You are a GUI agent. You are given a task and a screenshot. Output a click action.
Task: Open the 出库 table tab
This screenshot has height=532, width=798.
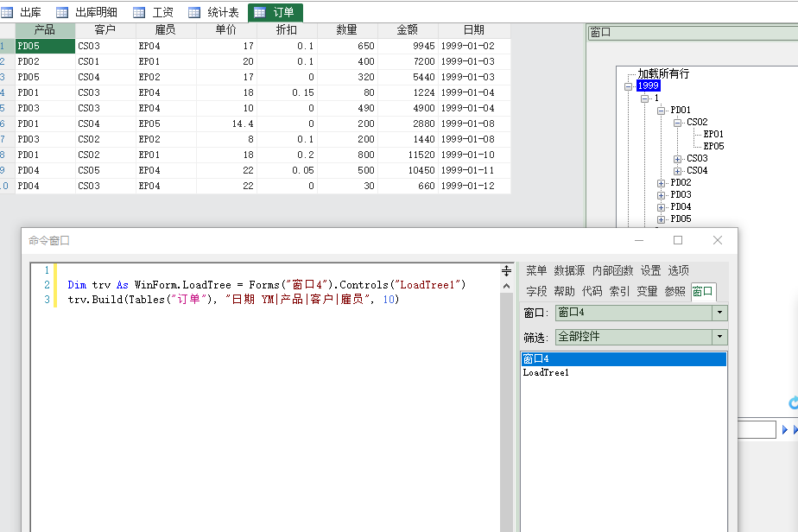tap(22, 12)
